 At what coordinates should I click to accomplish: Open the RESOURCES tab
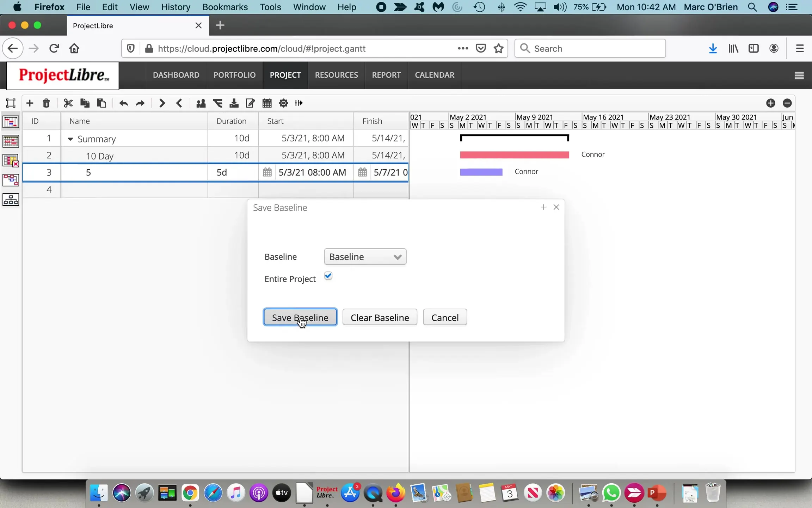[337, 75]
